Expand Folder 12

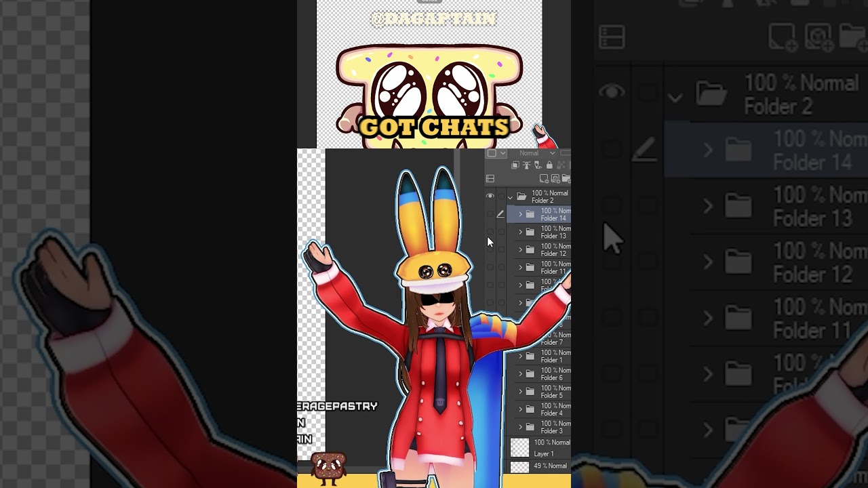point(520,249)
